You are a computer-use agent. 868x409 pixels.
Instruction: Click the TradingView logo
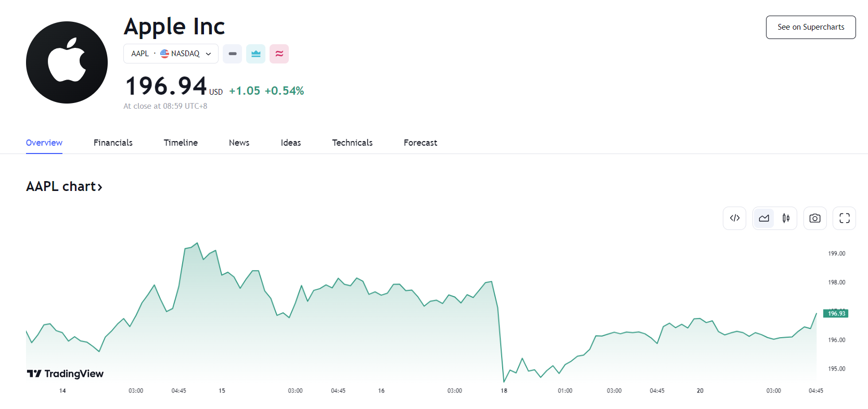(65, 374)
